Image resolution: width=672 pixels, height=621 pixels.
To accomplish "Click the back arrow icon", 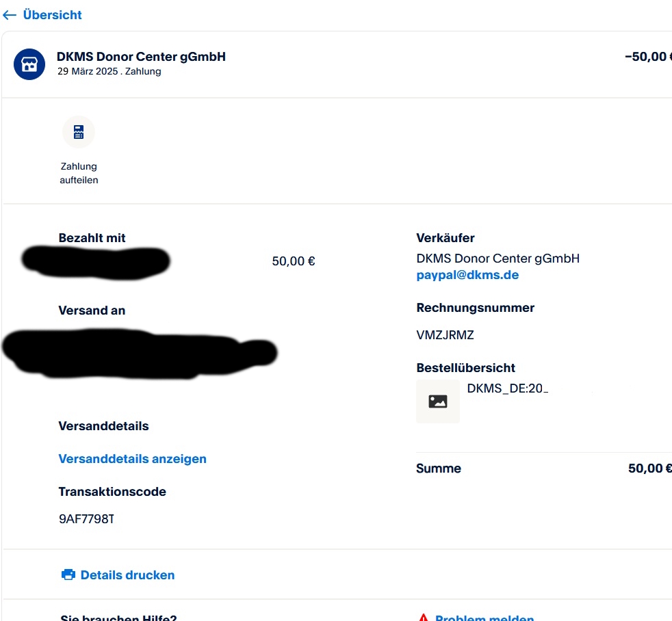I will [10, 15].
